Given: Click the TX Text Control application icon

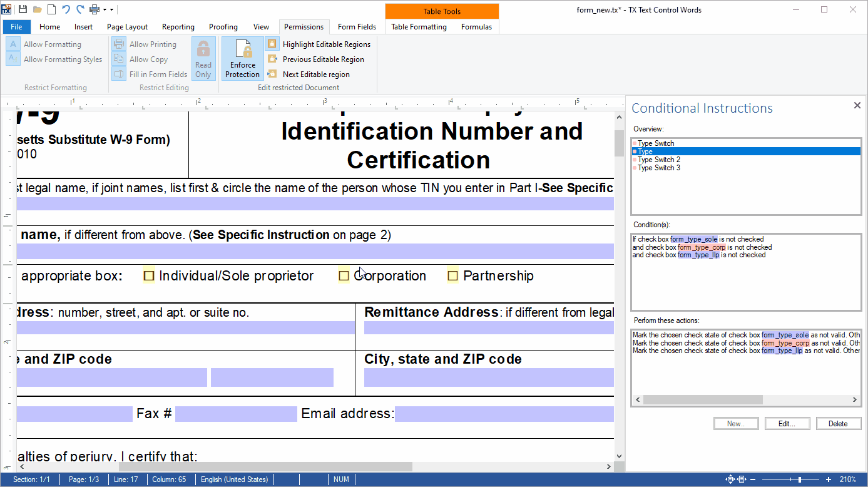Looking at the screenshot, I should [x=7, y=9].
